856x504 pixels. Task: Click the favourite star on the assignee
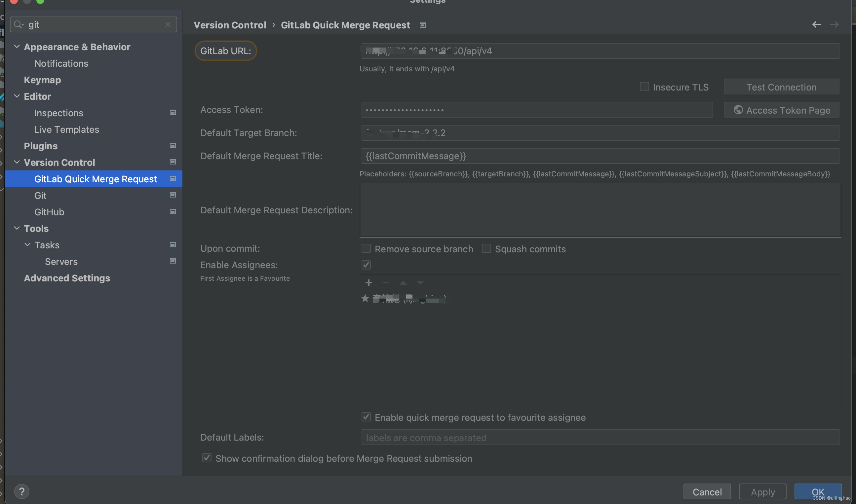[365, 299]
